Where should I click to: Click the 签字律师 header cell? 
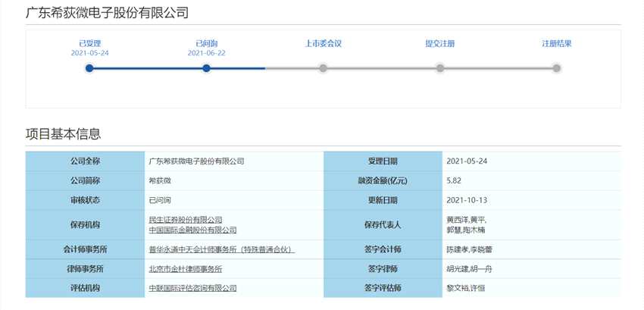click(x=383, y=269)
